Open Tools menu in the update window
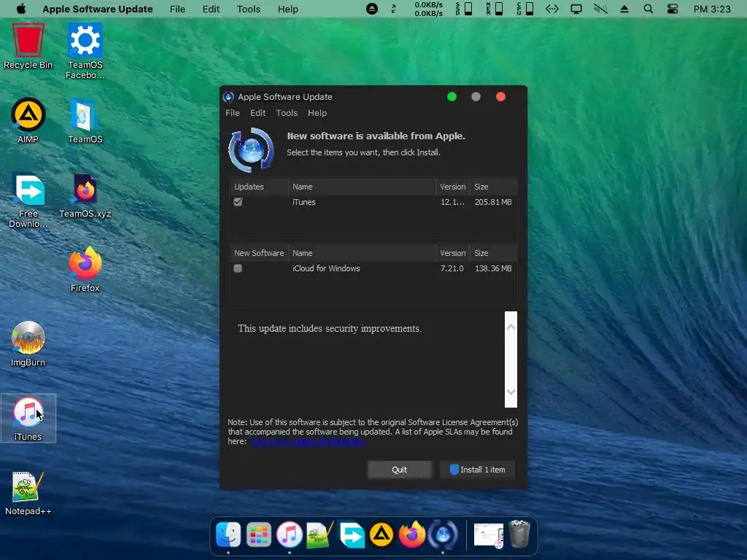This screenshot has width=747, height=560. point(287,113)
